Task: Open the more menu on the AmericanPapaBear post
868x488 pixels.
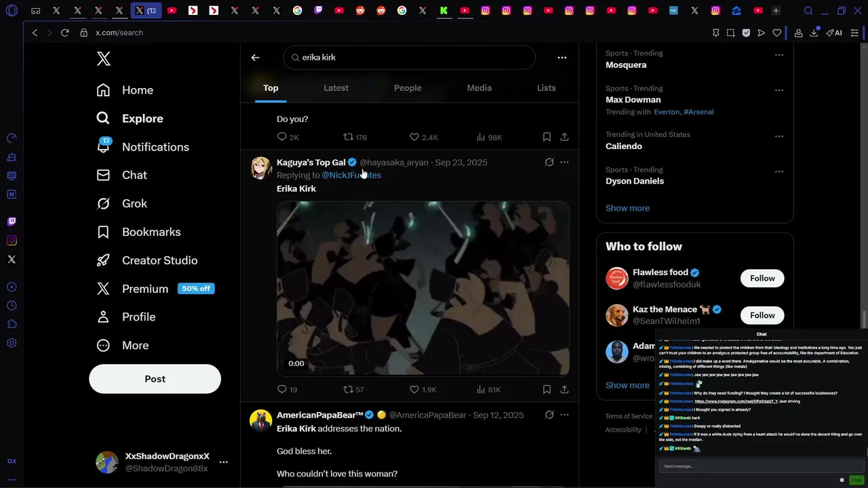Action: [564, 415]
